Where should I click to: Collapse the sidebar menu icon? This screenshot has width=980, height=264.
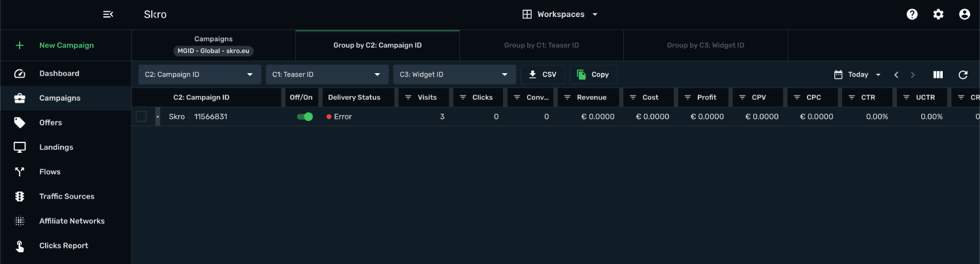pos(108,14)
